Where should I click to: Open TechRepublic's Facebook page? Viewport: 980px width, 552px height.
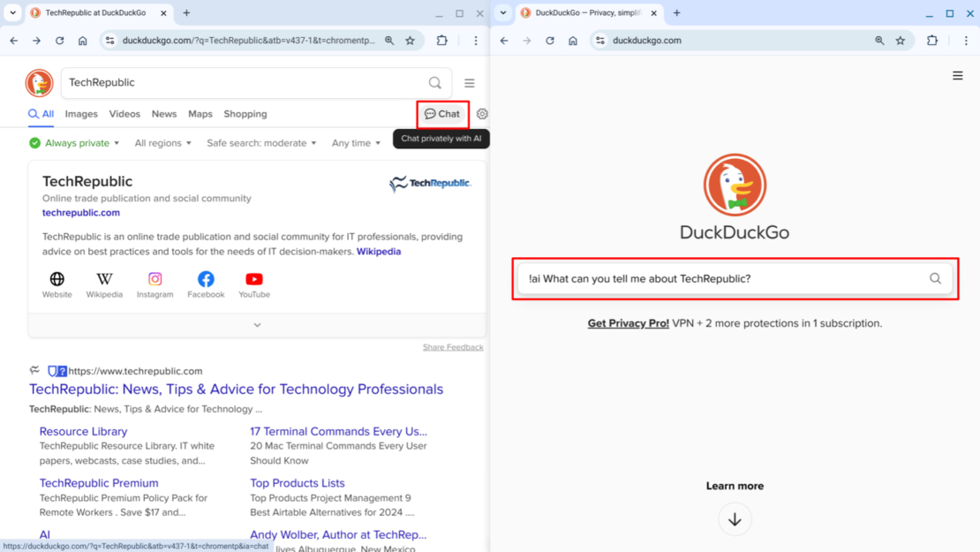(x=206, y=280)
